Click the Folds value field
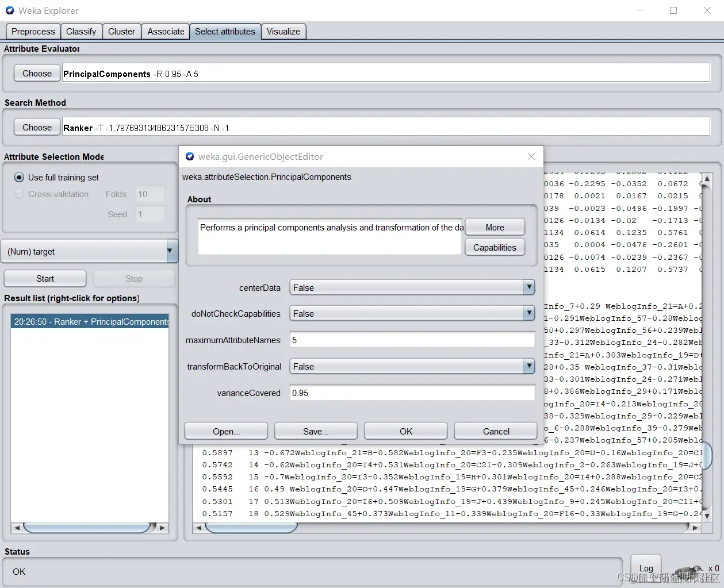Image resolution: width=724 pixels, height=588 pixels. coord(150,194)
